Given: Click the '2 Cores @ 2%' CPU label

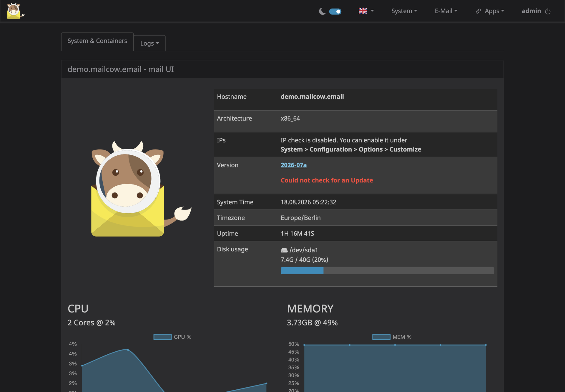Looking at the screenshot, I should pos(92,323).
